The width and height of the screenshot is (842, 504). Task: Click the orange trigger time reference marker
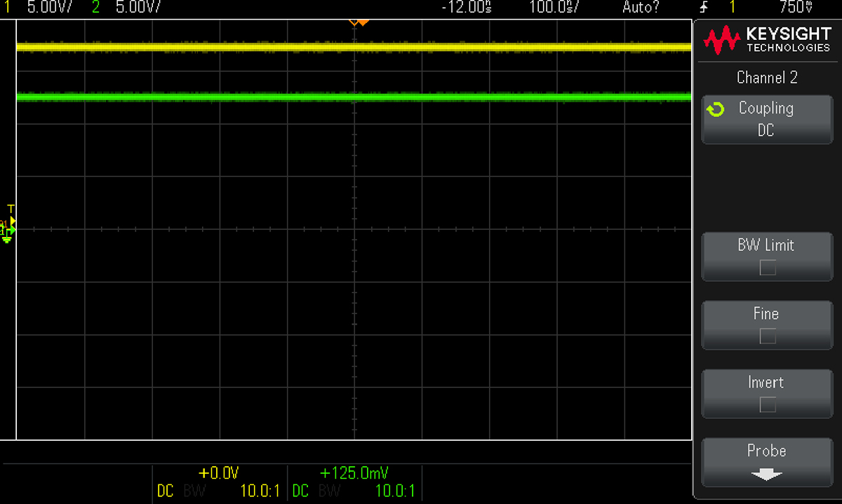point(359,22)
